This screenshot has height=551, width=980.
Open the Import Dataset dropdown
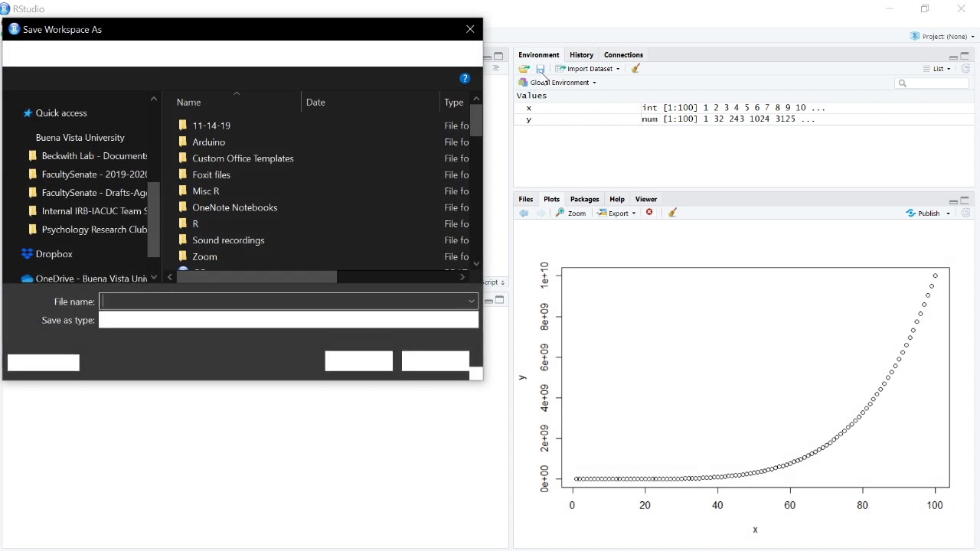[588, 69]
